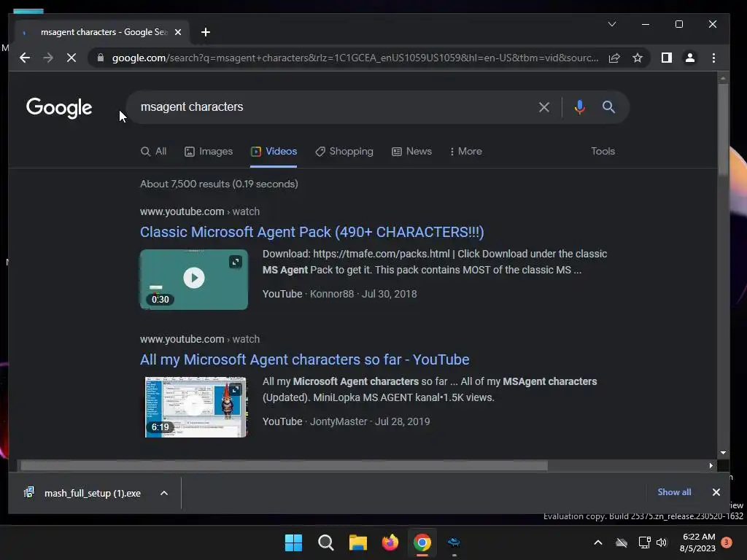
Task: Click the address bar URL
Action: [355, 58]
